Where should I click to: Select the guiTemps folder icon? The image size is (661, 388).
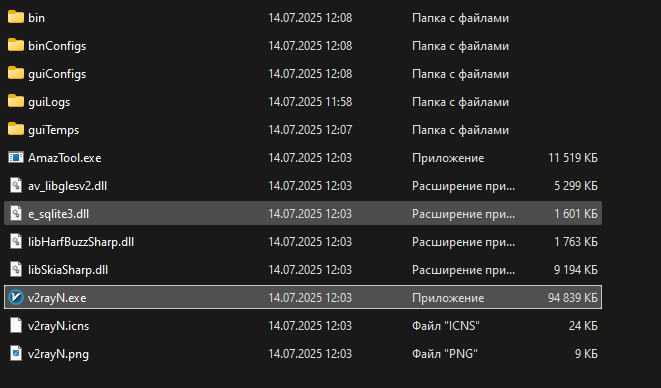tap(16, 129)
